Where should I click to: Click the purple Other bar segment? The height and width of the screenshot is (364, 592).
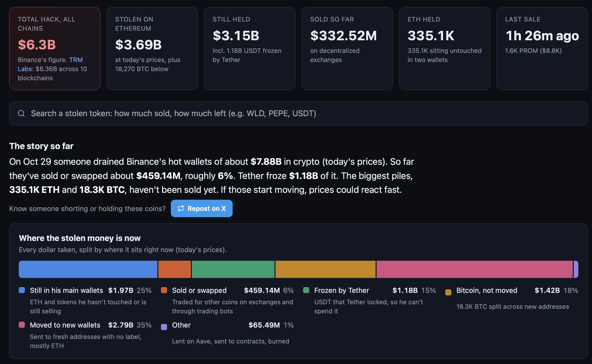[x=576, y=269]
